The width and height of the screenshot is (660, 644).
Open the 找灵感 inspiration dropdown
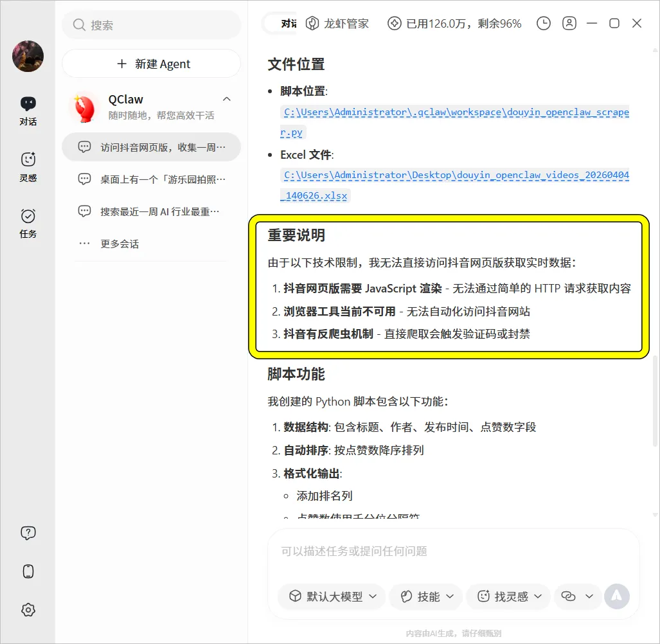508,596
